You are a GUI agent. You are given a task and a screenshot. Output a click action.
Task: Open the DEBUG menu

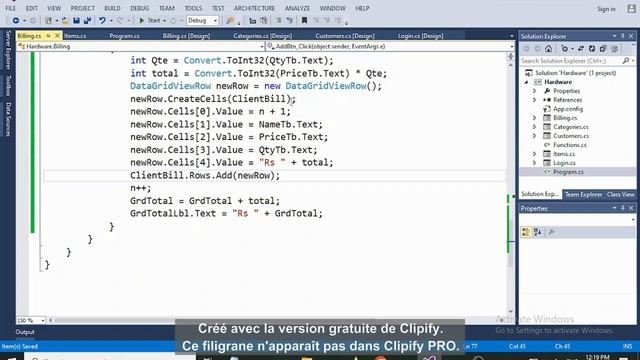pos(140,8)
